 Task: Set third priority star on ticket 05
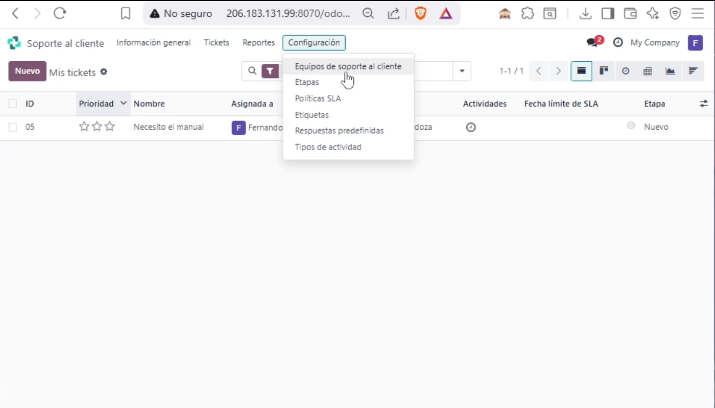[x=109, y=126]
